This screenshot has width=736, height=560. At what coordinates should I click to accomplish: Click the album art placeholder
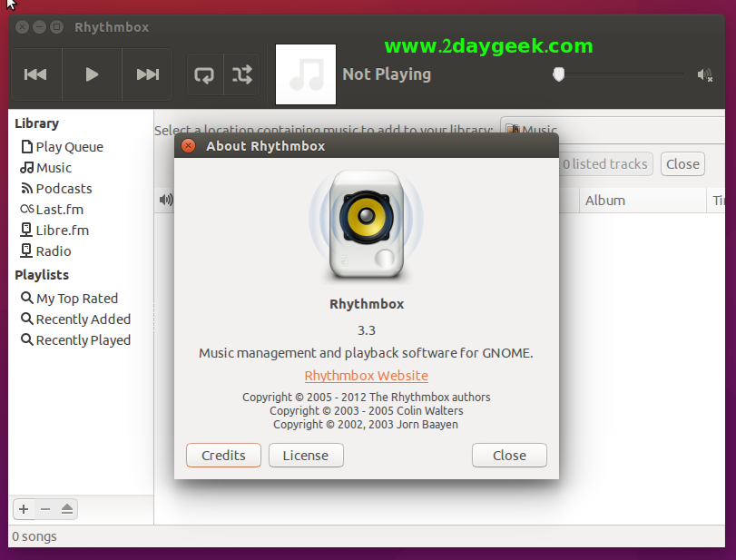(306, 74)
